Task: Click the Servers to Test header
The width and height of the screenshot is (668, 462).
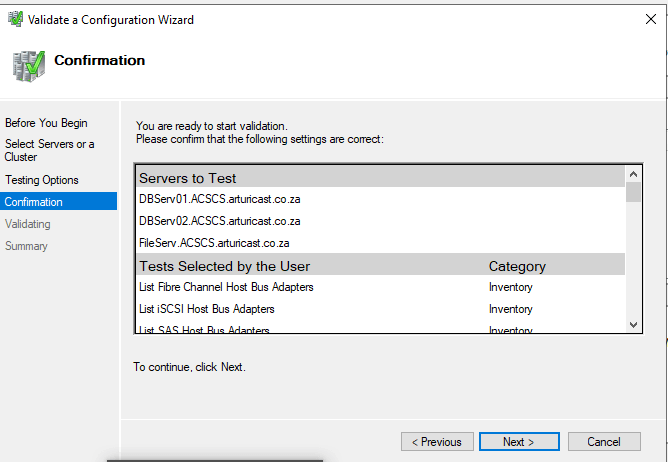Action: tap(188, 178)
